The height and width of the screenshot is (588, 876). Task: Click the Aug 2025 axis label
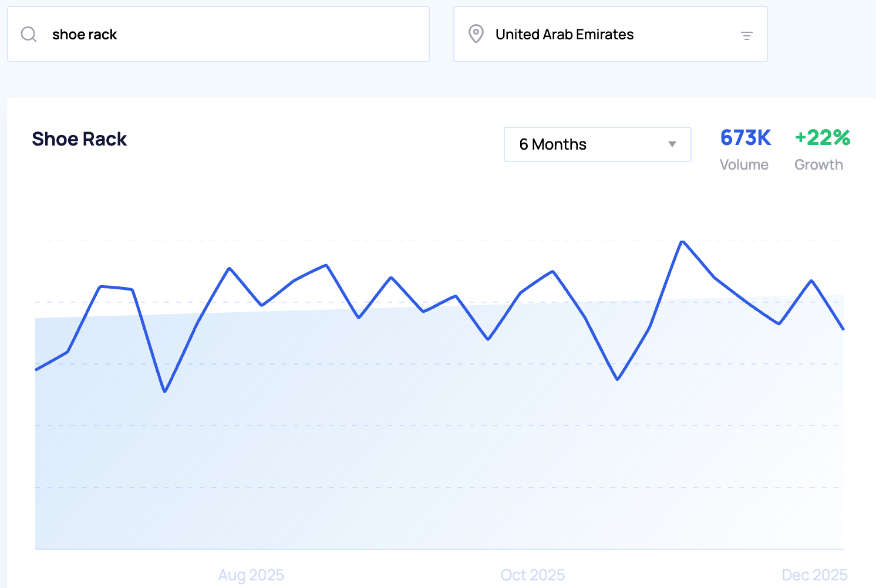point(251,575)
